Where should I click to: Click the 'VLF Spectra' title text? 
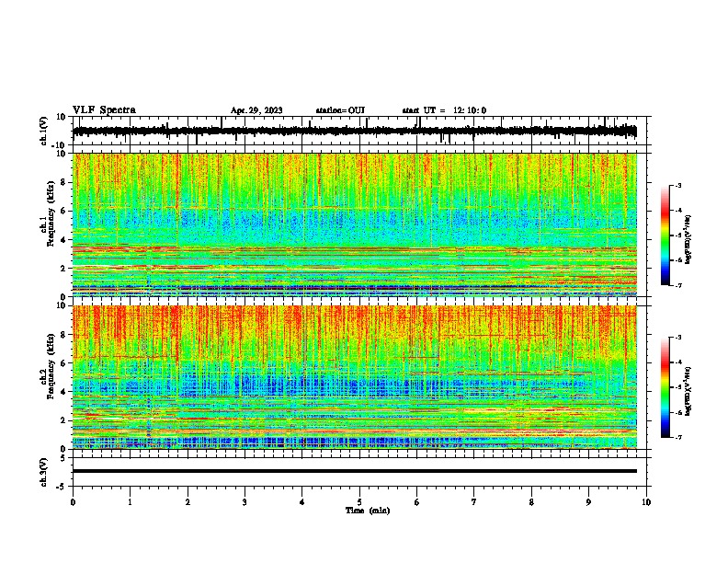pos(104,110)
